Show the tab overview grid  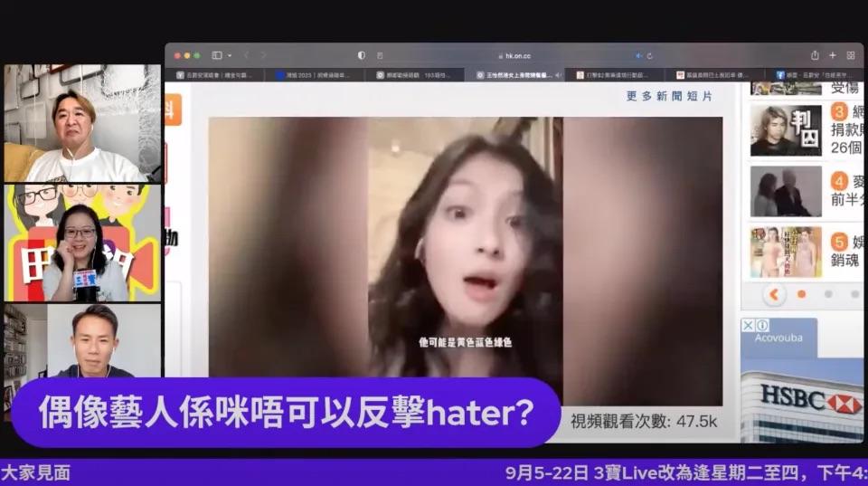pyautogui.click(x=851, y=55)
